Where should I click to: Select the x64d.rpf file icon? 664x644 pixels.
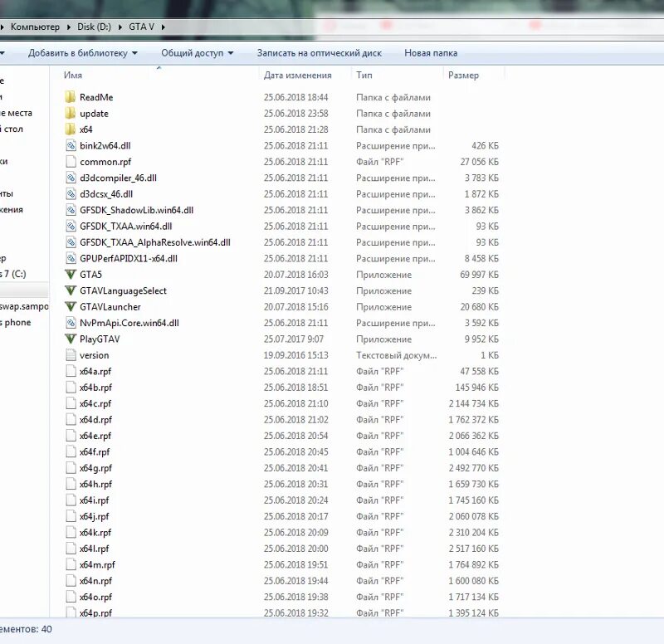(x=71, y=420)
